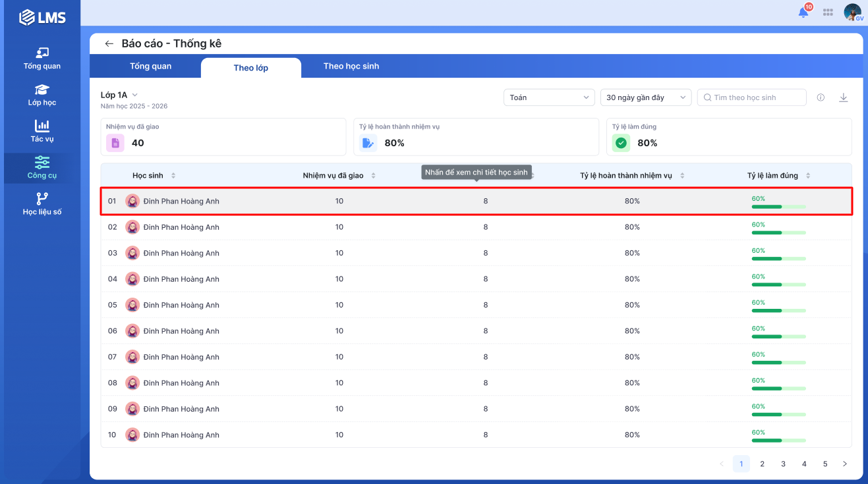Open the apps grid menu icon
Viewport: 868px width, 484px height.
coord(828,12)
